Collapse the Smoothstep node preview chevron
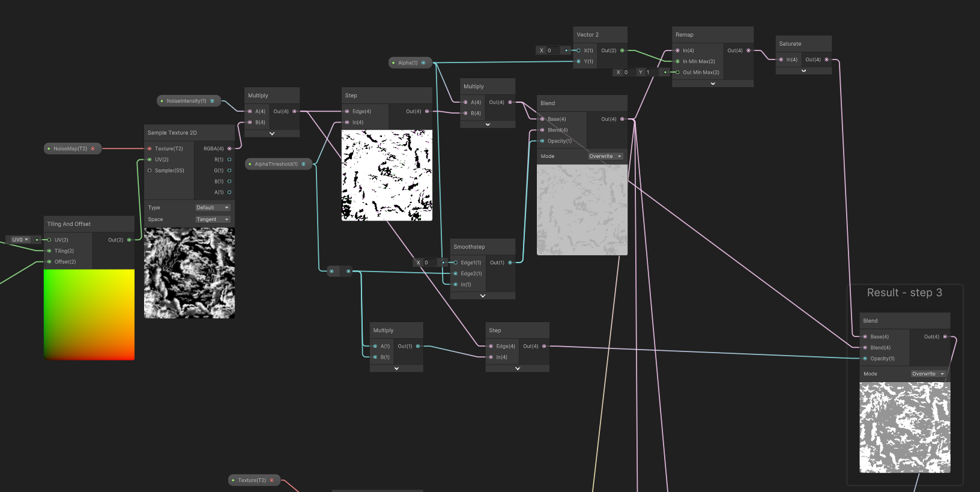This screenshot has height=492, width=980. [483, 296]
